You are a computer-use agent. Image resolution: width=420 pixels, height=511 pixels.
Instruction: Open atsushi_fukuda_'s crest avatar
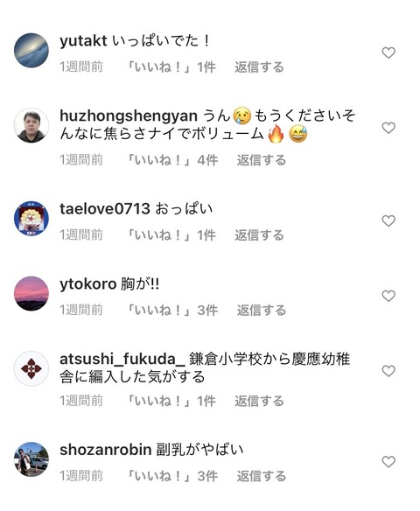[x=31, y=368]
